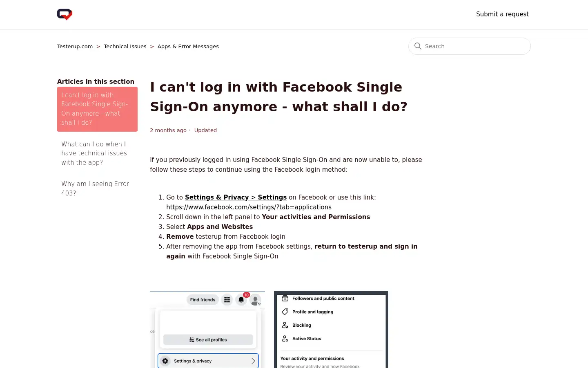588x368 pixels.
Task: Click the '2 months ago' timestamp
Action: click(x=168, y=130)
